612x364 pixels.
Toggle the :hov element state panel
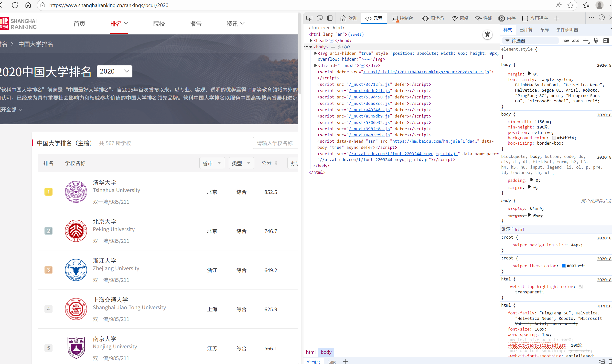pos(565,41)
